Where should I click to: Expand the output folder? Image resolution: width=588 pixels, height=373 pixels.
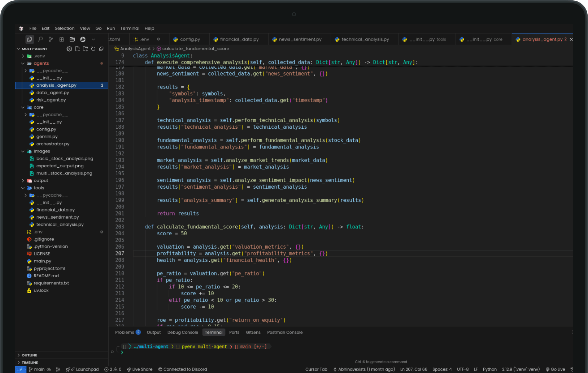pos(41,181)
